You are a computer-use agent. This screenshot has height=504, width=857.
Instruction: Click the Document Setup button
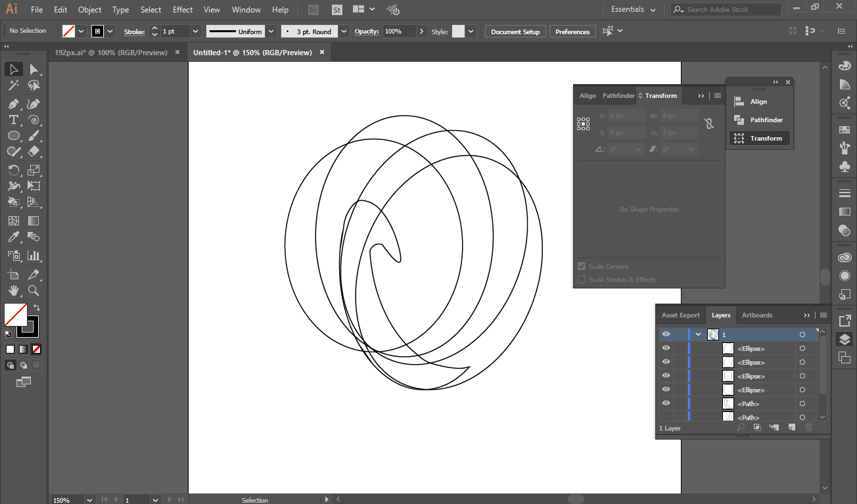[515, 32]
